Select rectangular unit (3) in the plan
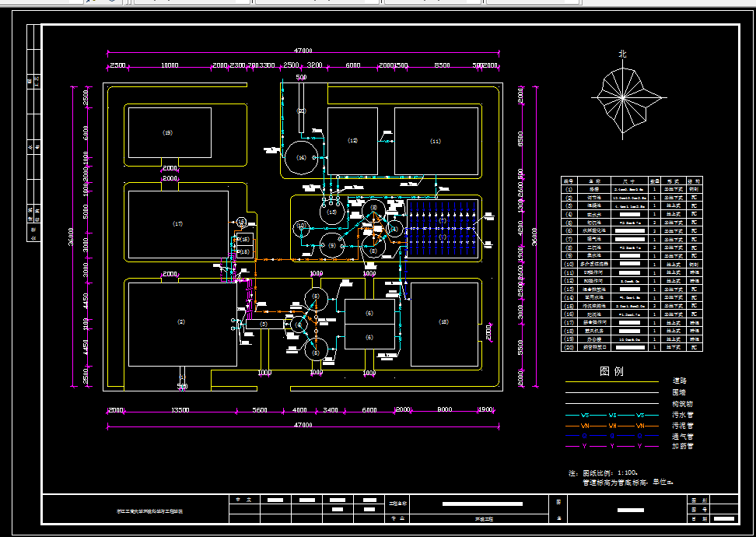The width and height of the screenshot is (756, 537). pos(264,324)
